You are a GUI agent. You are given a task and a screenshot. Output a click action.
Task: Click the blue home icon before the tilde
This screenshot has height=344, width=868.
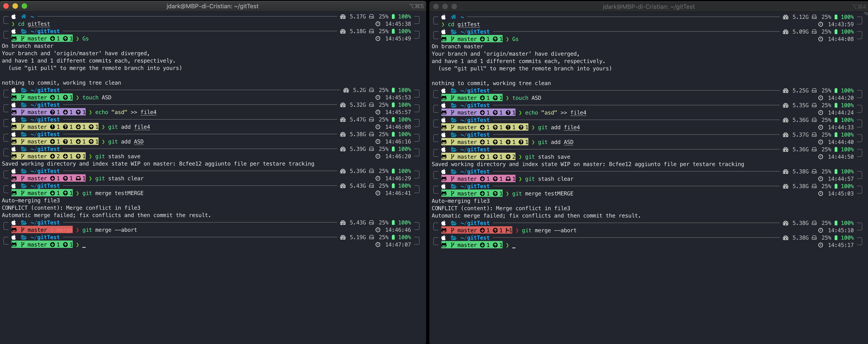[x=23, y=17]
